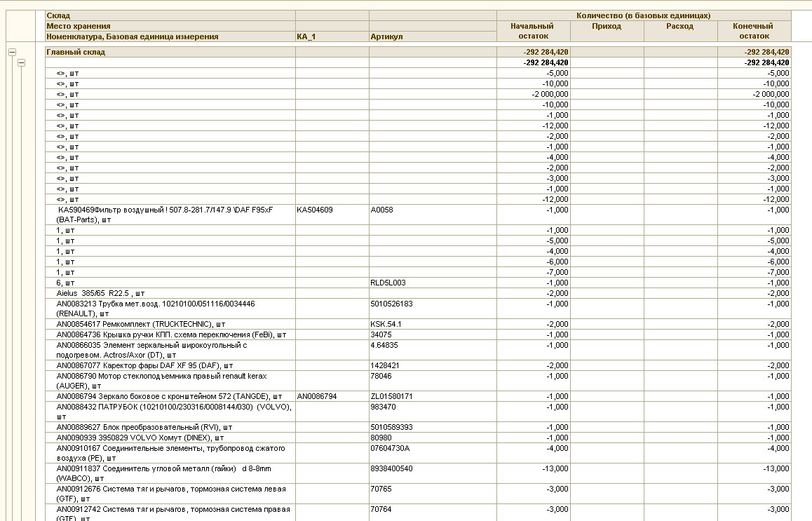Collapse the Главный склад group

(x=12, y=52)
